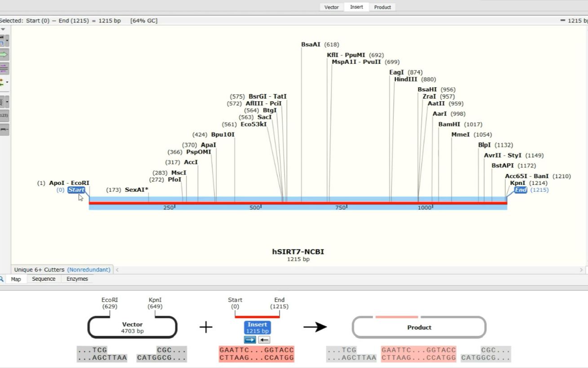Toggle the (123) numbering icon
This screenshot has height=368, width=588.
tap(4, 116)
